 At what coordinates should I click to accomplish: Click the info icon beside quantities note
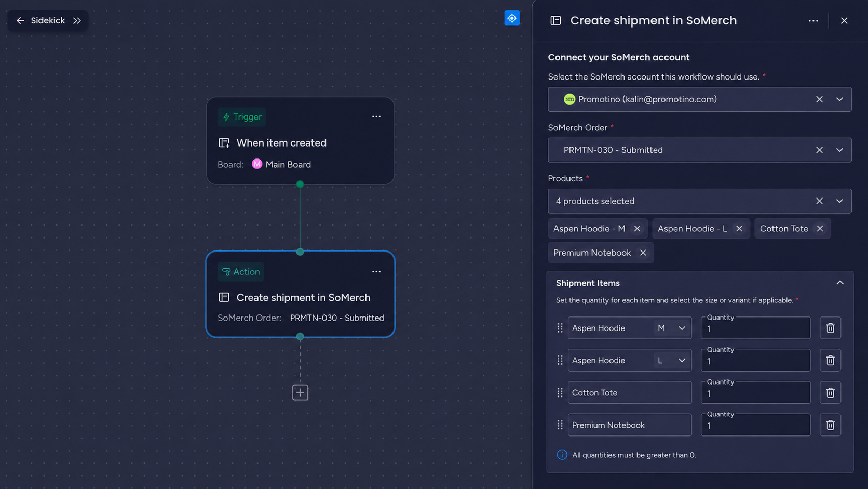pos(562,455)
